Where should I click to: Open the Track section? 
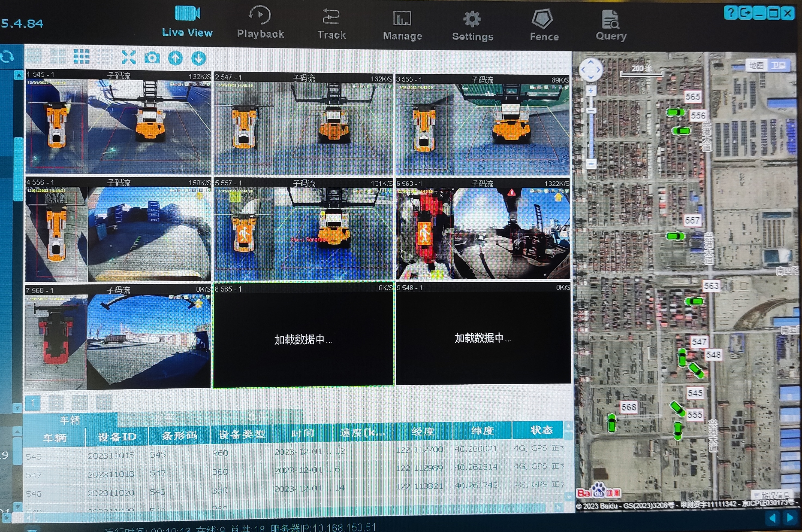[331, 24]
